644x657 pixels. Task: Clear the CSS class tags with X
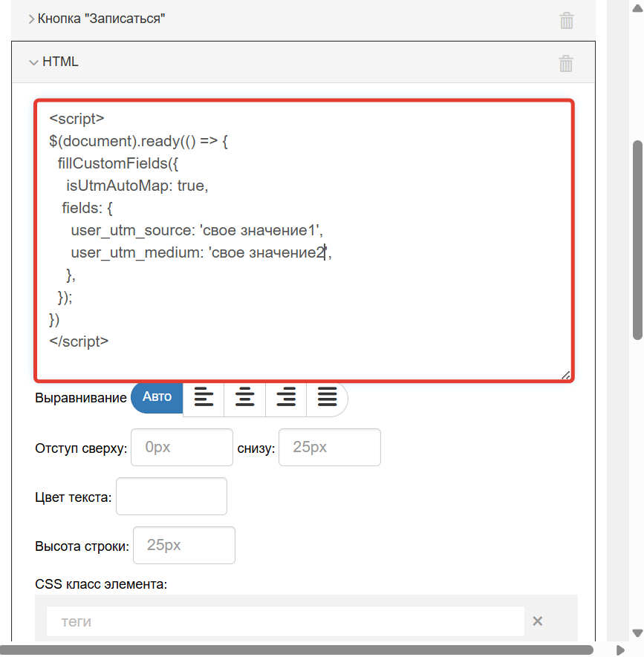point(538,621)
